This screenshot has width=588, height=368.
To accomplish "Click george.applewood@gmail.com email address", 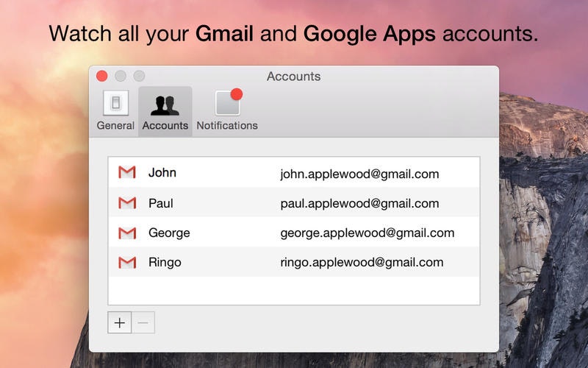I will [367, 233].
